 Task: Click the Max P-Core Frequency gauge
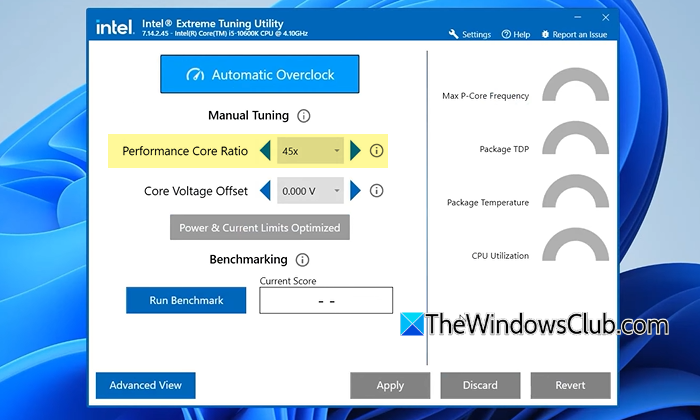pos(575,84)
